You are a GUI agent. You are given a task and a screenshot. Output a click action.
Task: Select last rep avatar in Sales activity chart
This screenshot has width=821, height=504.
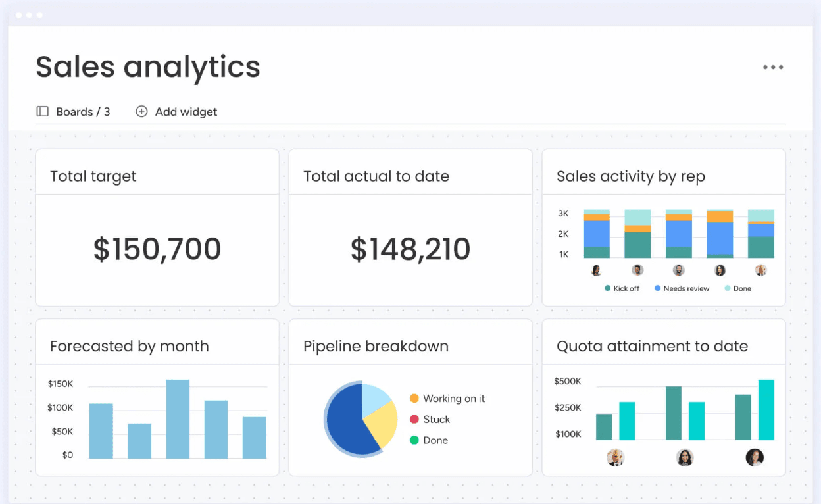(x=760, y=270)
